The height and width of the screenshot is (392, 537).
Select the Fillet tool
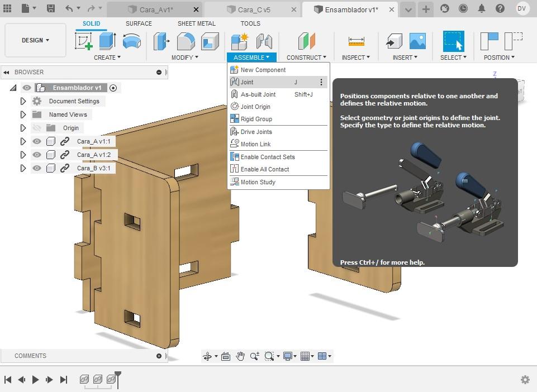point(186,41)
